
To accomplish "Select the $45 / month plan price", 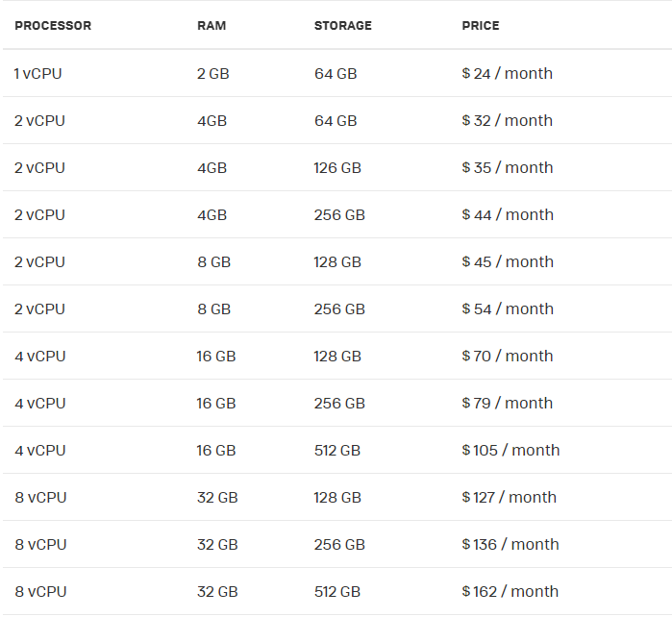I will coord(507,261).
